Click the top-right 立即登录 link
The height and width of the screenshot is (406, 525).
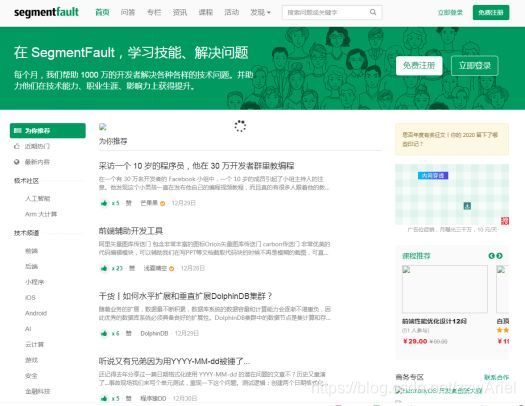(x=450, y=12)
